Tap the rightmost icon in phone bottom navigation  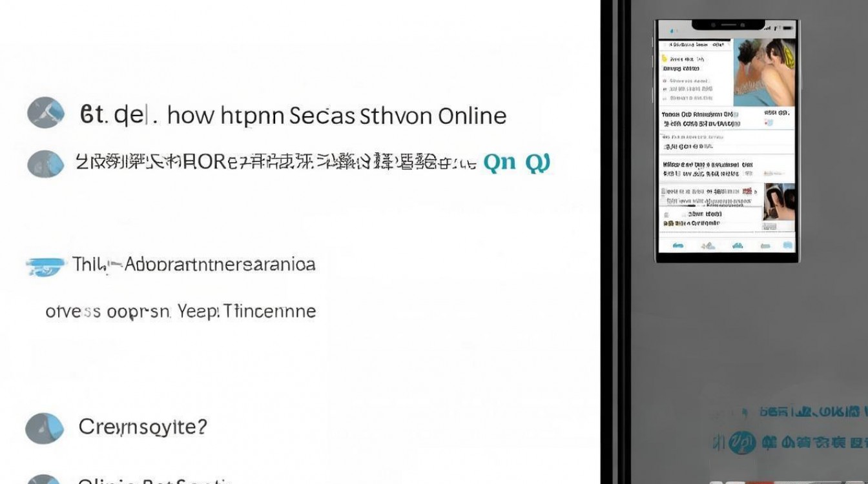(787, 245)
